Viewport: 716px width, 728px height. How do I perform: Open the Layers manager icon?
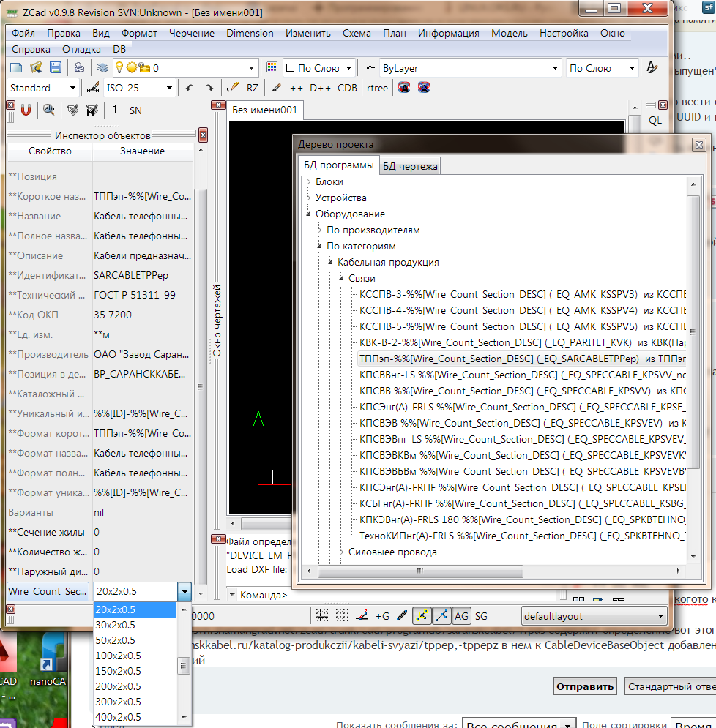tap(102, 68)
